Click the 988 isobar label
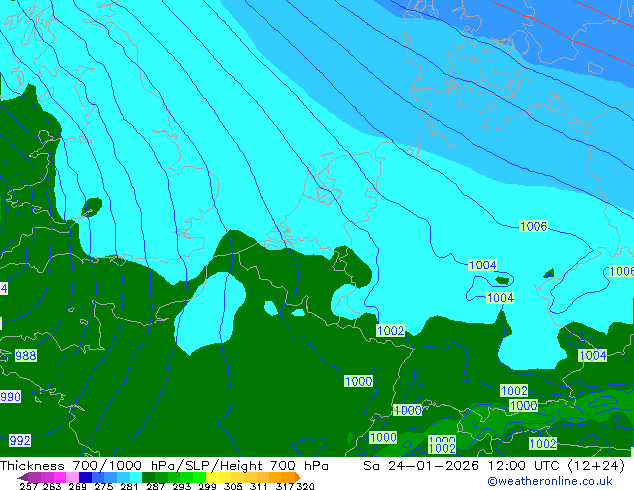 click(26, 356)
